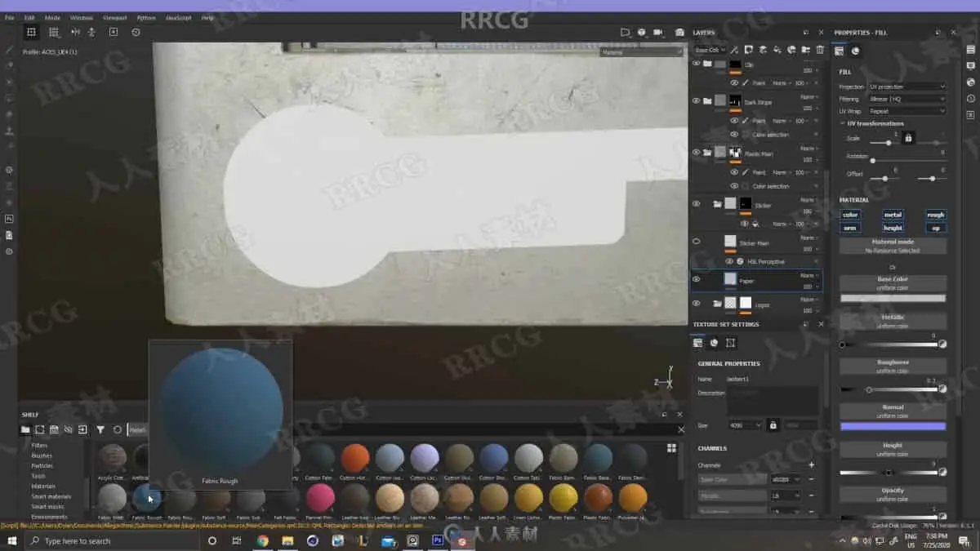This screenshot has width=980, height=551.
Task: Switch shelf to grid view icon
Action: click(x=671, y=447)
